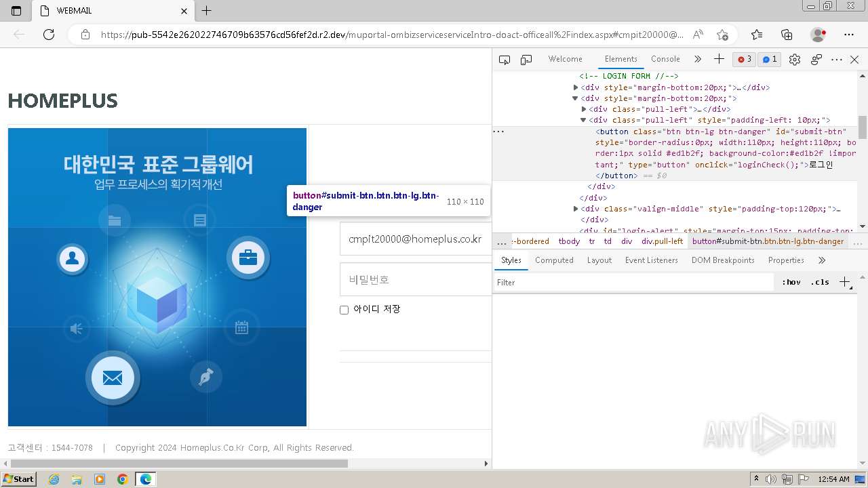
Task: Click the briefcase icon in banner
Action: click(x=248, y=258)
